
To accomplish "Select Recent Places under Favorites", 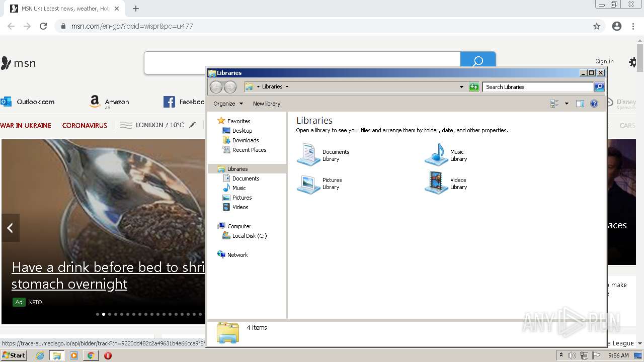I will (x=249, y=150).
